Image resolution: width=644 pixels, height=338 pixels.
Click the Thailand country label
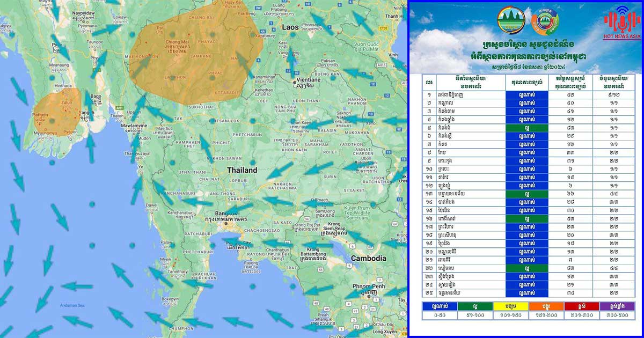pyautogui.click(x=241, y=170)
